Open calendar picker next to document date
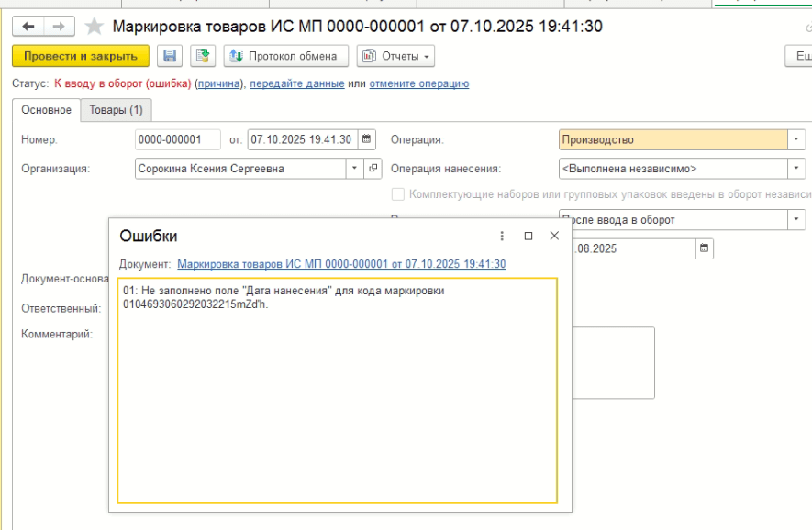Image resolution: width=812 pixels, height=530 pixels. [366, 140]
